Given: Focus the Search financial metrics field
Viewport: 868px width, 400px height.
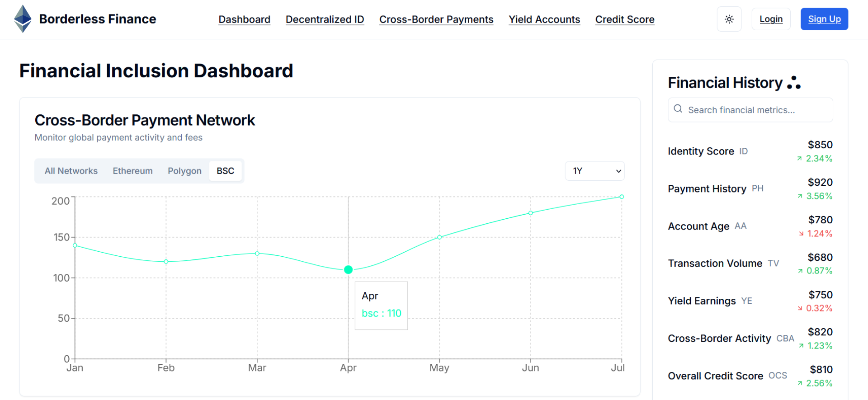Looking at the screenshot, I should point(750,110).
